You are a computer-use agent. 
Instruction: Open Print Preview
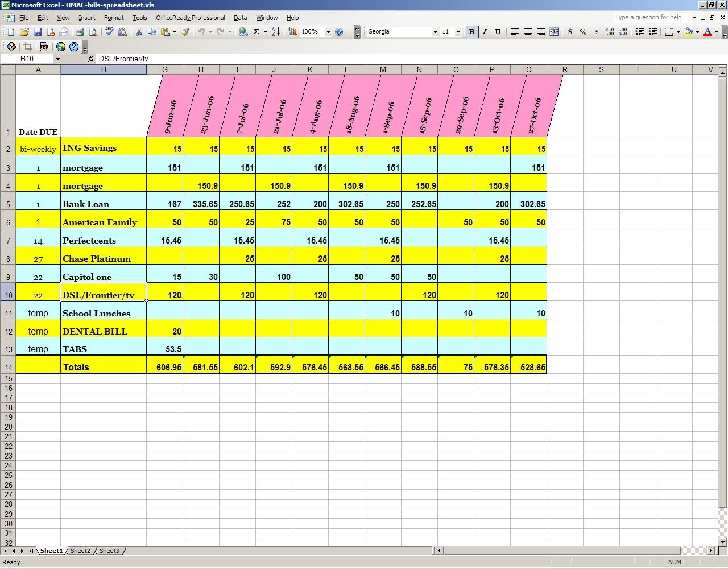(x=94, y=32)
